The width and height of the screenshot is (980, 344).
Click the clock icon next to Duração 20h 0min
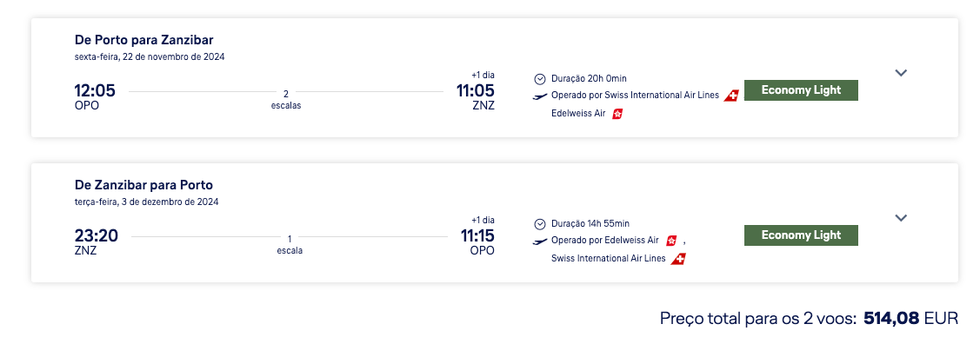540,79
